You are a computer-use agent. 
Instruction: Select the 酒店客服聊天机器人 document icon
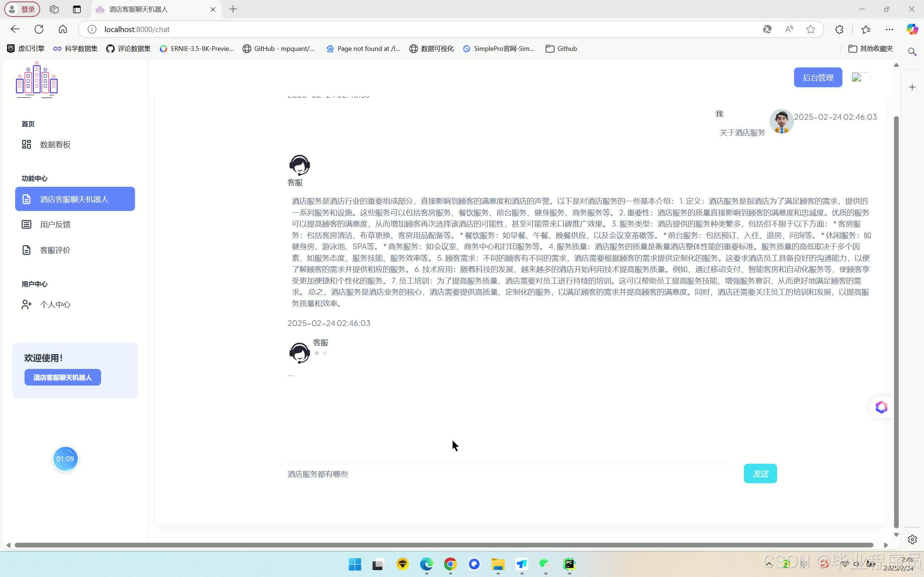[x=26, y=199]
